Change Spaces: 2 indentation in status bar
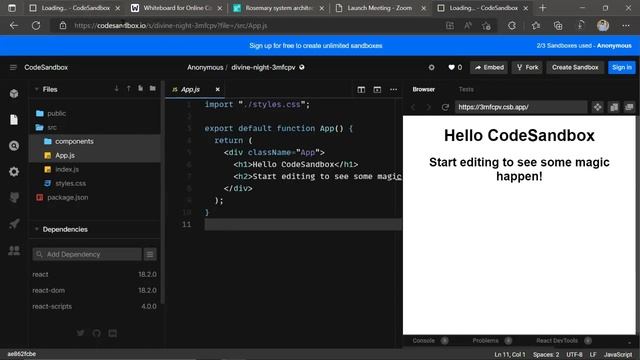640x360 pixels. [x=546, y=354]
